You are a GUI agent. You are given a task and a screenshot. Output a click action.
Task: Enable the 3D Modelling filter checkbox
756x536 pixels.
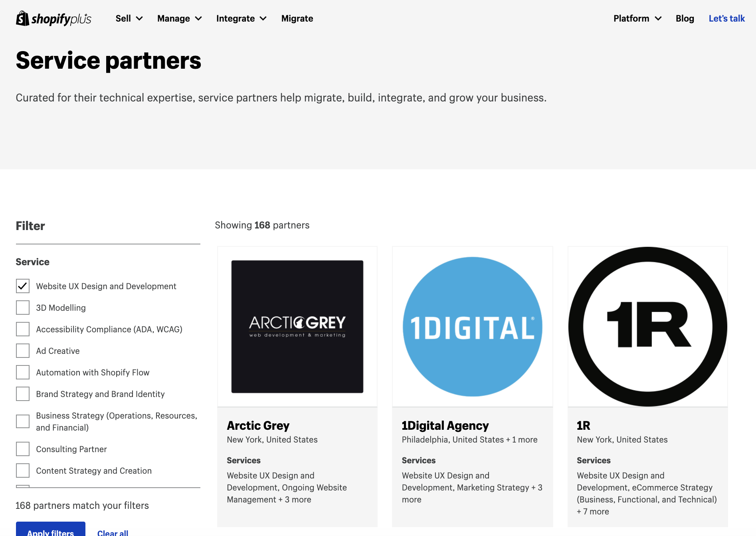click(23, 308)
